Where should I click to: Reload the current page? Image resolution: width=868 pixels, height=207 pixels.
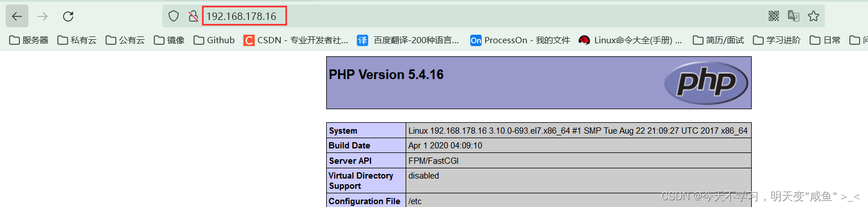point(68,16)
